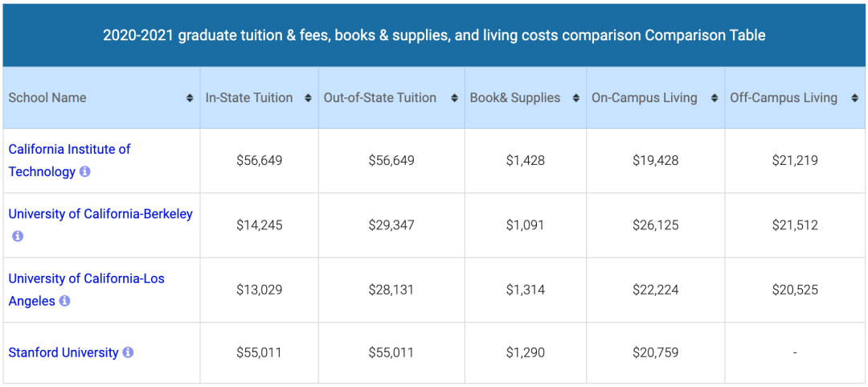Open California Institute of Technology link
This screenshot has height=387, width=868.
(x=69, y=160)
